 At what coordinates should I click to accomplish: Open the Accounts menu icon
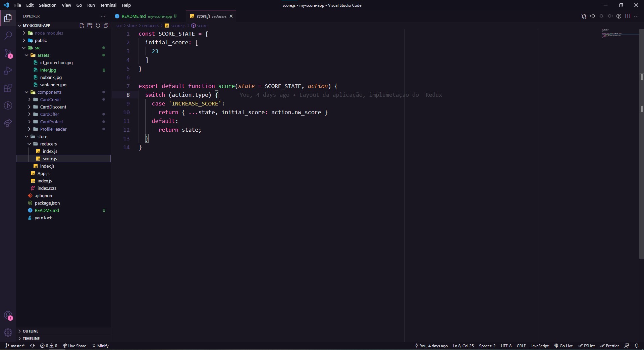(8, 316)
